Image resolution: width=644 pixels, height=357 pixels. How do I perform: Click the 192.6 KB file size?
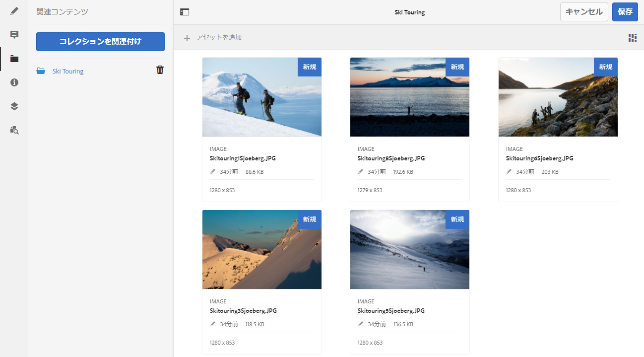[x=403, y=172]
